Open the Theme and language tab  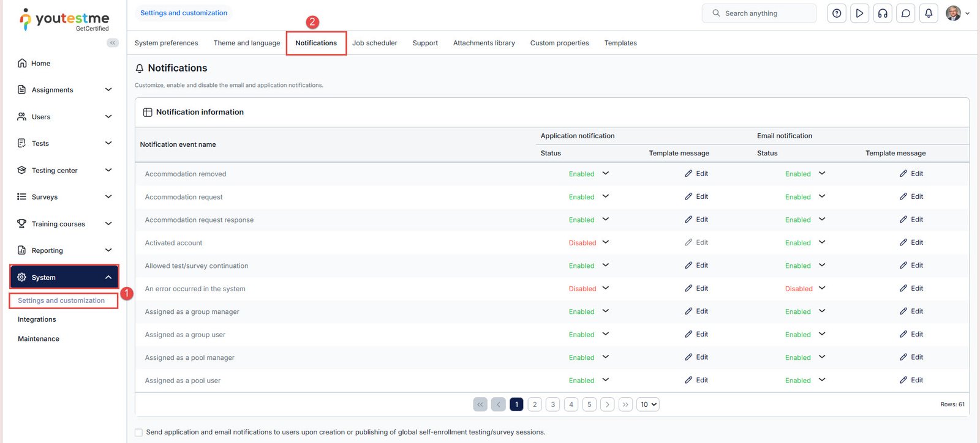click(x=246, y=43)
